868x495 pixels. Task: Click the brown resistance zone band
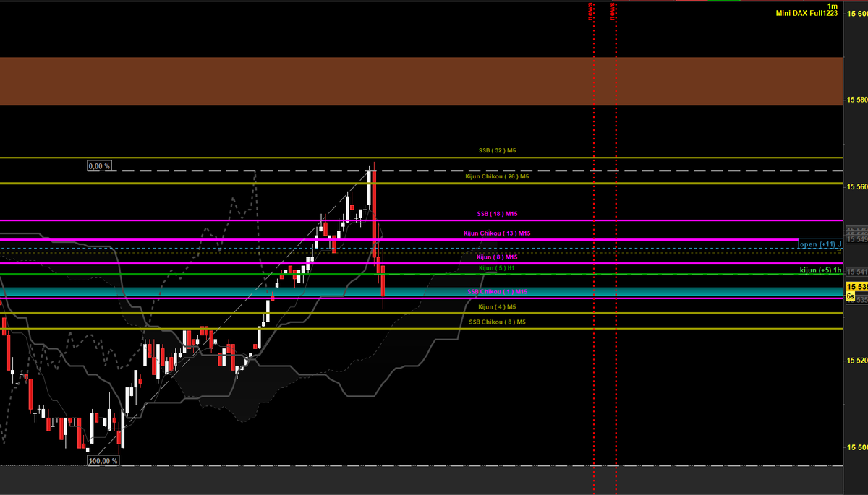click(x=422, y=81)
